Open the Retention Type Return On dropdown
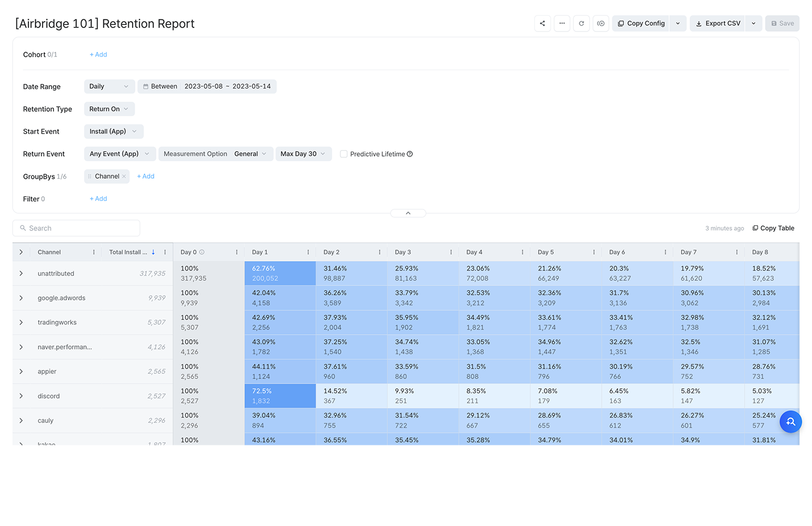 tap(109, 109)
